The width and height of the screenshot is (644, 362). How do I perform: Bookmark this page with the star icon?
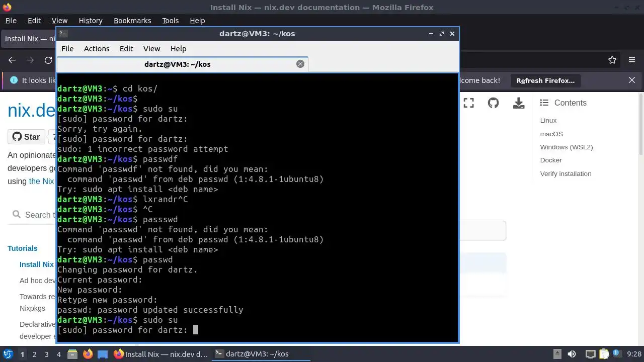tap(612, 60)
